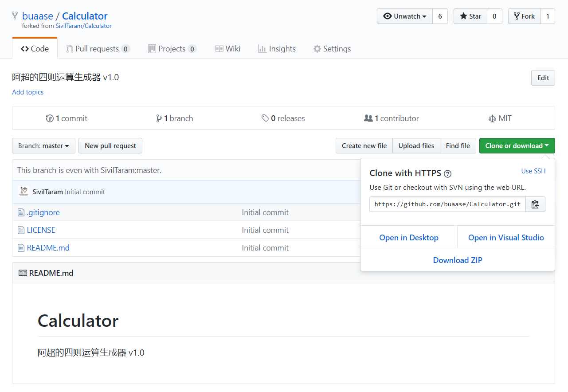Image resolution: width=568 pixels, height=392 pixels.
Task: Open the SivilTaram/Calculator fork source link
Action: tap(84, 26)
